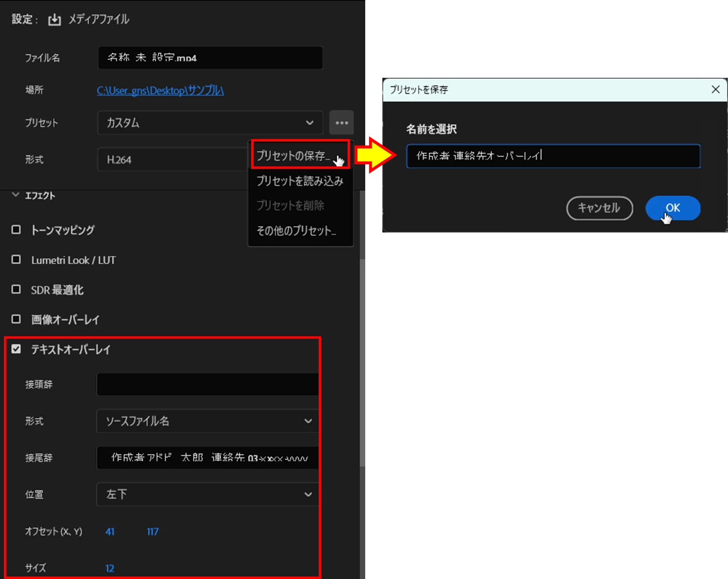Open the プリセット カスタム dropdown

point(210,122)
